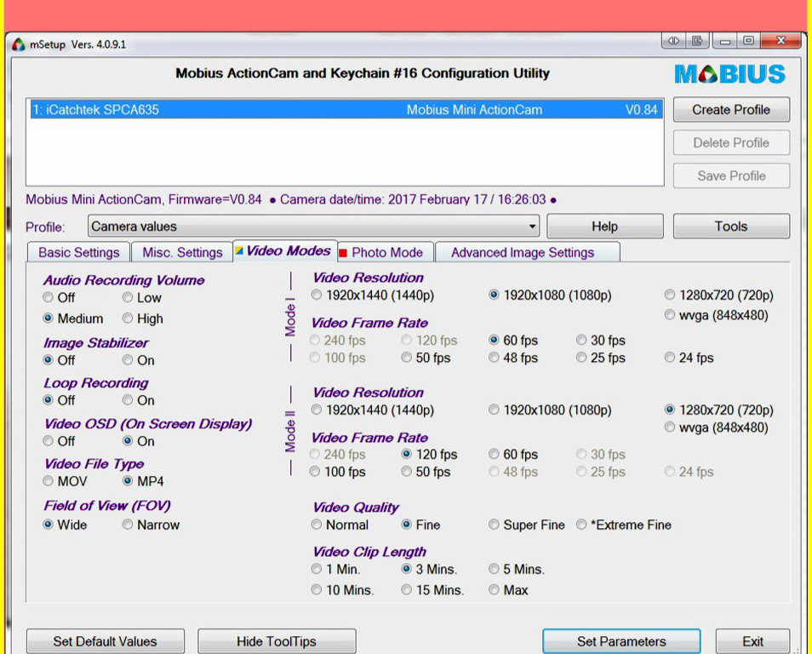Select the iCatchtek SPCA635 device row
The height and width of the screenshot is (654, 812).
pos(345,110)
